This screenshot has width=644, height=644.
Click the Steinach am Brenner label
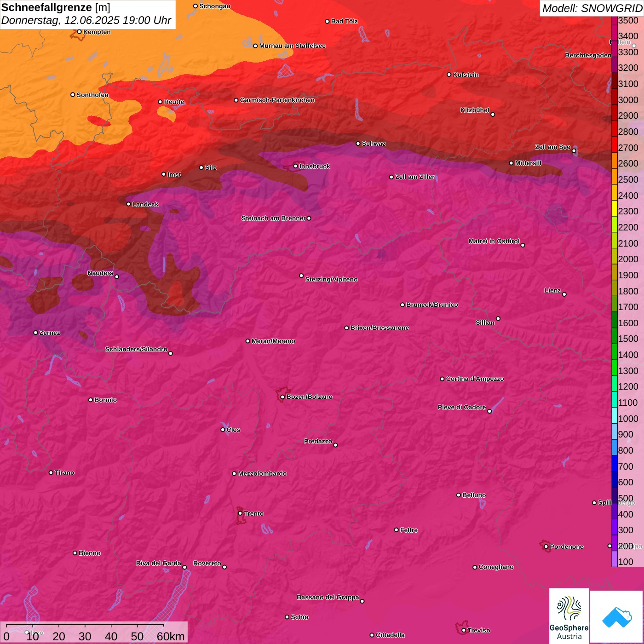point(273,218)
